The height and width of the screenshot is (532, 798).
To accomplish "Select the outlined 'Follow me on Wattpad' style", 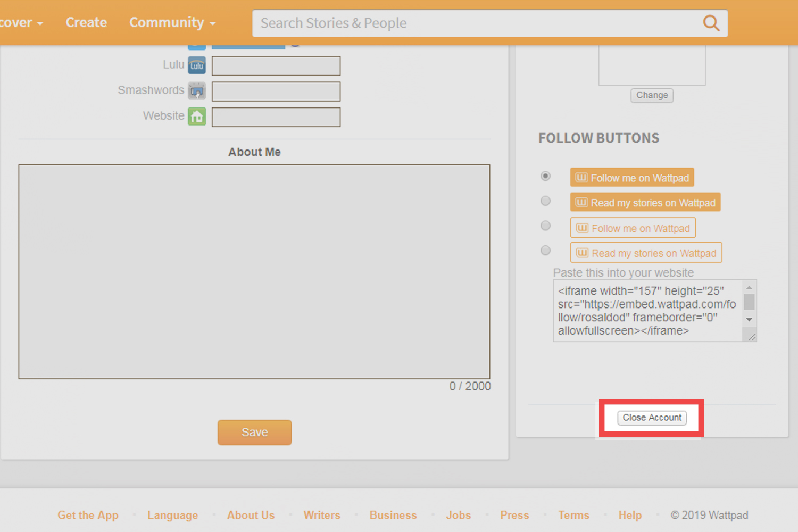I will tap(545, 225).
